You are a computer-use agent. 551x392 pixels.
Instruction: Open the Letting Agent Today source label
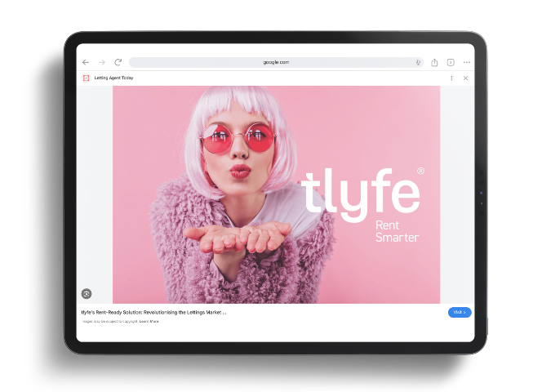tap(113, 78)
